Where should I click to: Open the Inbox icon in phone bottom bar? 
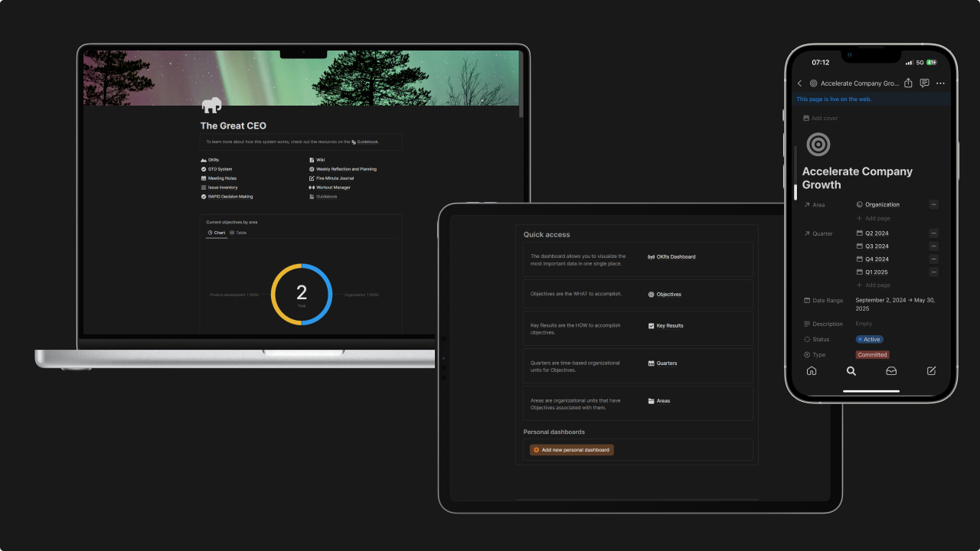[x=891, y=370]
